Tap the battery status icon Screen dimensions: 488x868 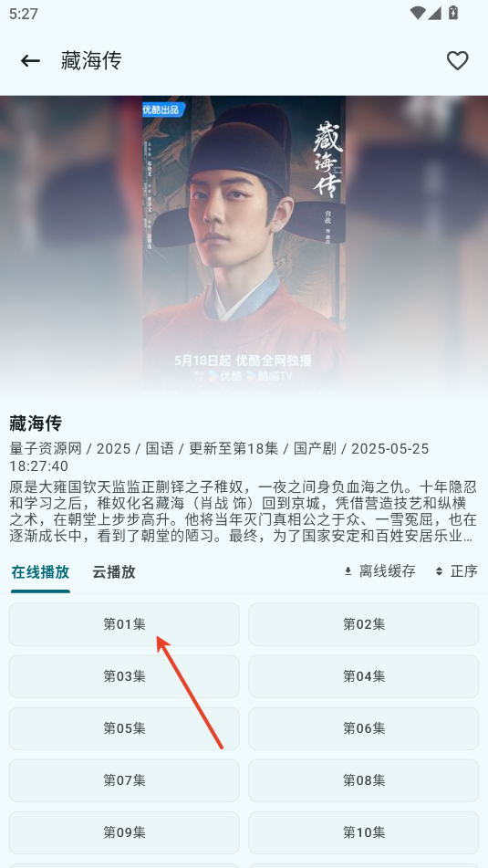coord(453,12)
